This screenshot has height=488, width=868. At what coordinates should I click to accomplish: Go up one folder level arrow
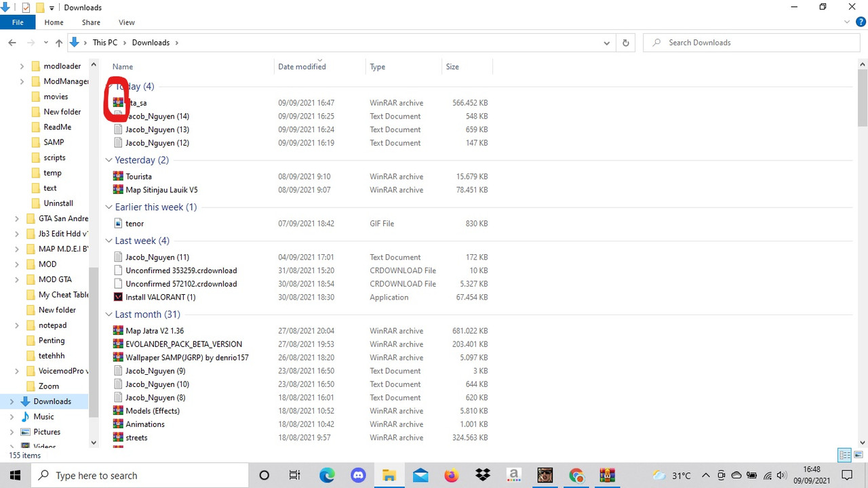pos(59,43)
